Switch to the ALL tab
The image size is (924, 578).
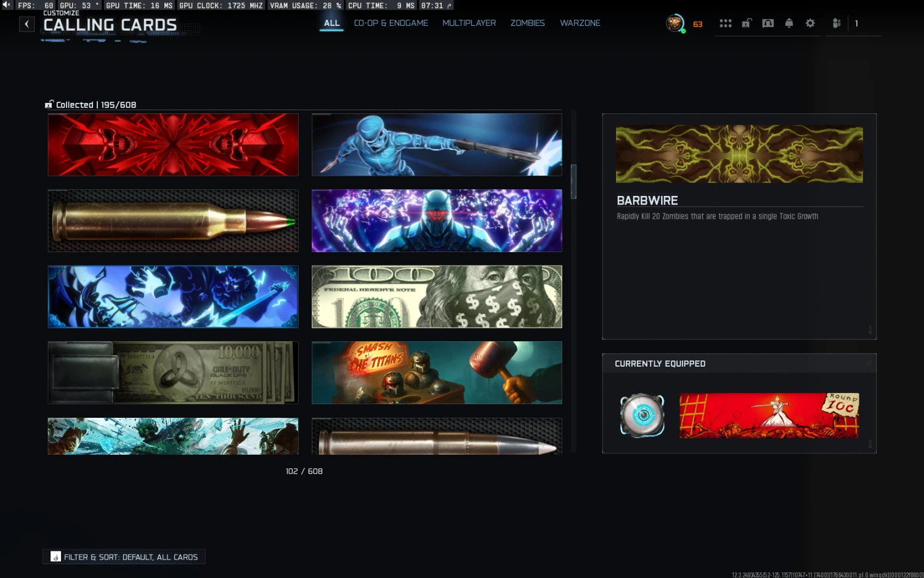tap(332, 23)
